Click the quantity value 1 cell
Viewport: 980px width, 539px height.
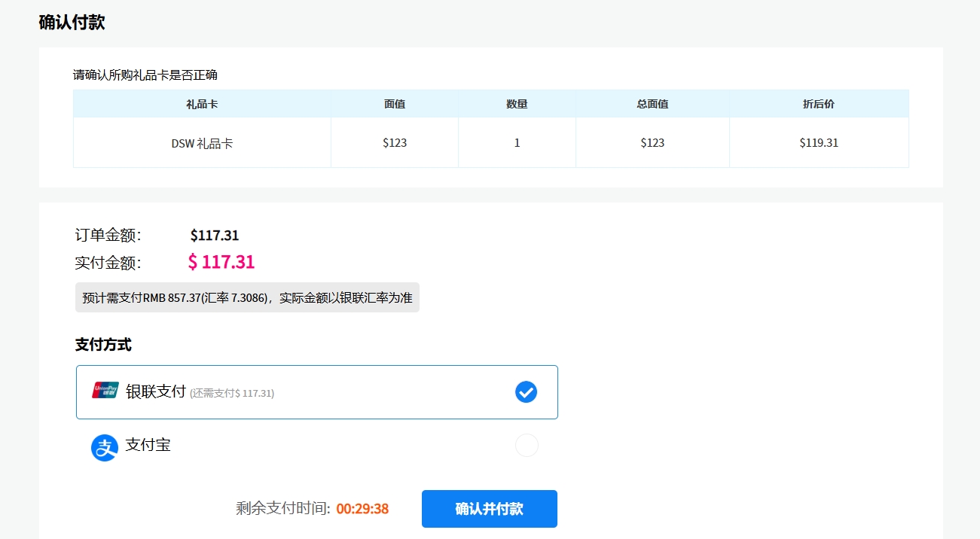517,143
